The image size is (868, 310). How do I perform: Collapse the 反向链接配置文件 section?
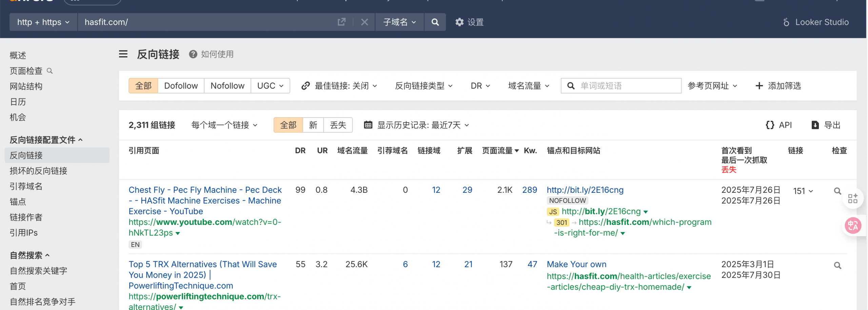(x=46, y=140)
